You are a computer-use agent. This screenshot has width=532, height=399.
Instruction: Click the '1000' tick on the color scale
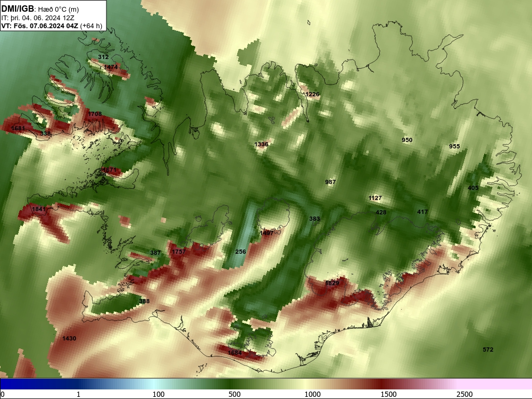click(312, 394)
